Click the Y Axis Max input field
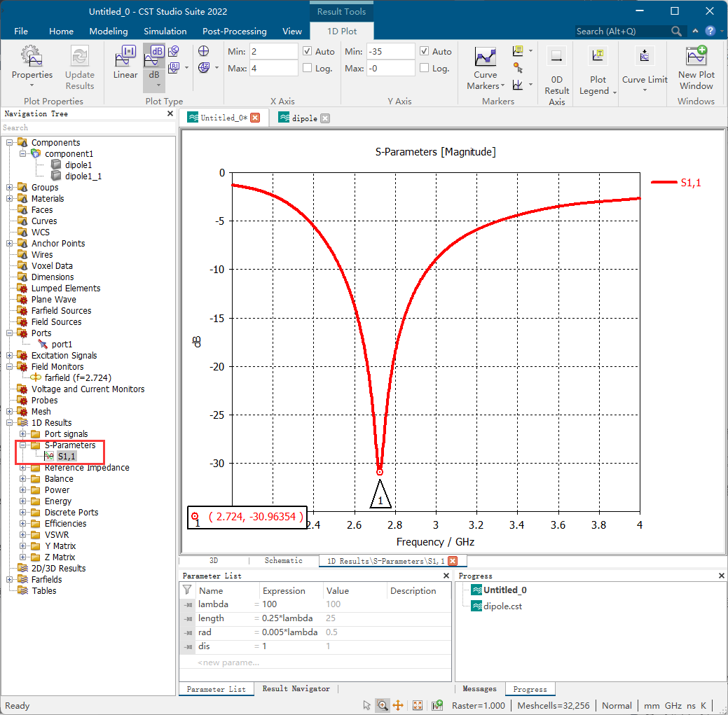 point(390,68)
